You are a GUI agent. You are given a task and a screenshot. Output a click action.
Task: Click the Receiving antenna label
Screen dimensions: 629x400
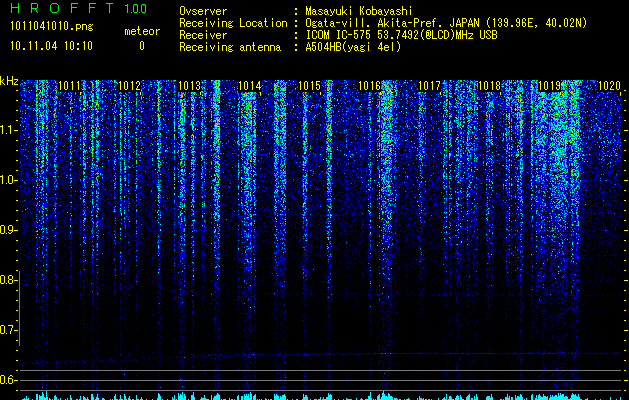(x=230, y=47)
